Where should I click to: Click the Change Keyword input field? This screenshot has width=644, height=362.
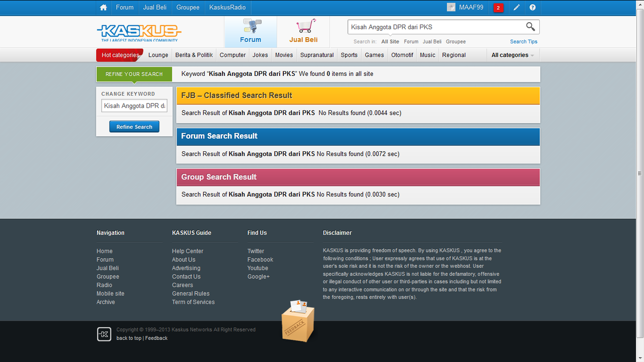point(134,106)
